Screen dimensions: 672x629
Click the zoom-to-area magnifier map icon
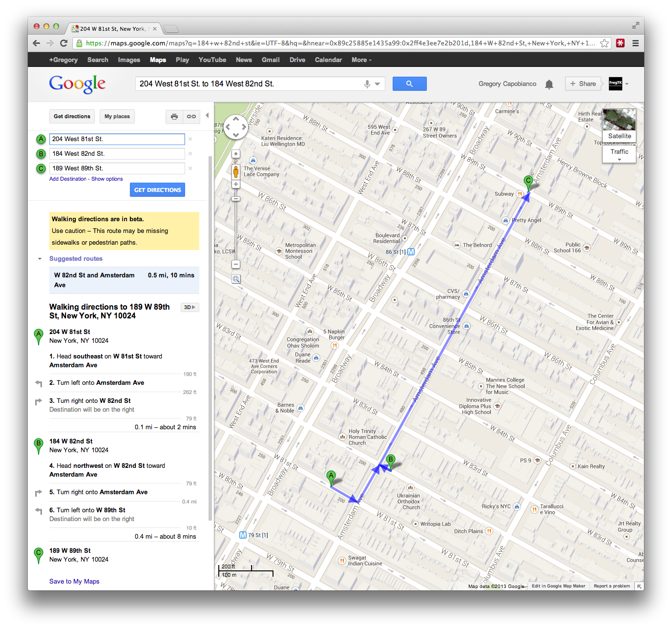235,279
